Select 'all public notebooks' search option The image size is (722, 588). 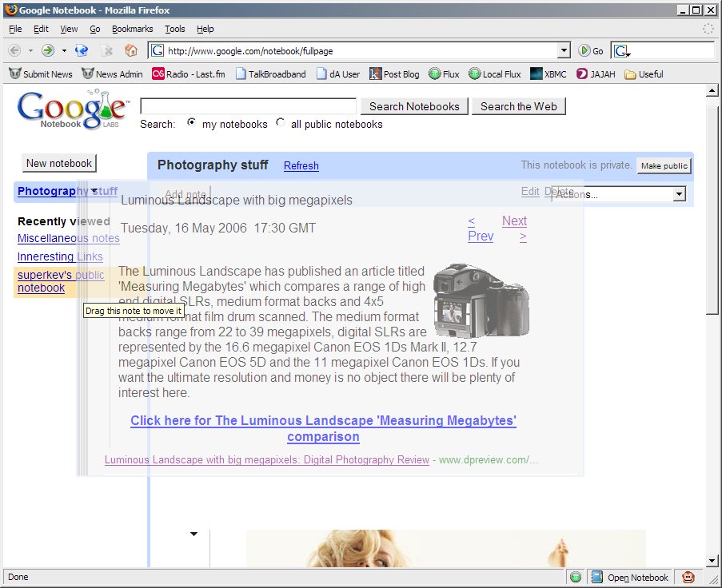280,123
